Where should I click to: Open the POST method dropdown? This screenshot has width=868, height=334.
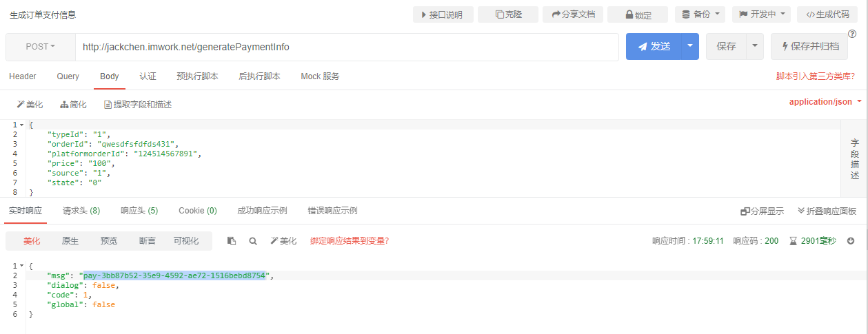[x=41, y=47]
